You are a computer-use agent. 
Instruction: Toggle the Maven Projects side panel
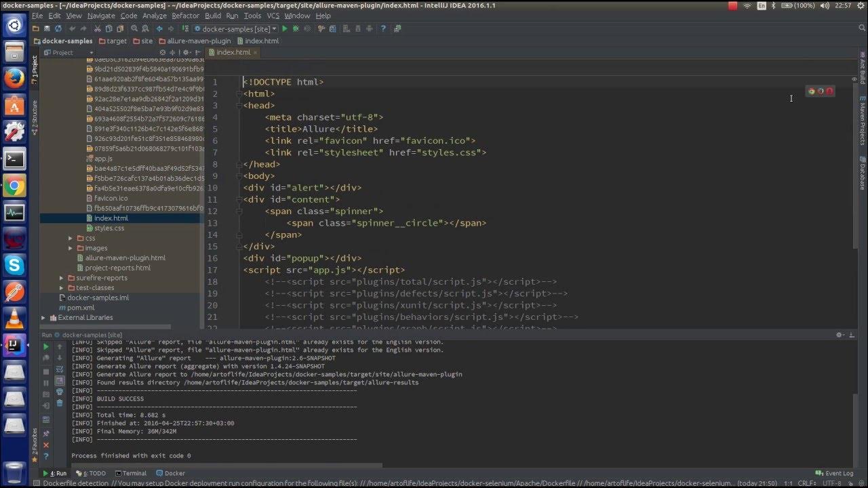point(863,121)
